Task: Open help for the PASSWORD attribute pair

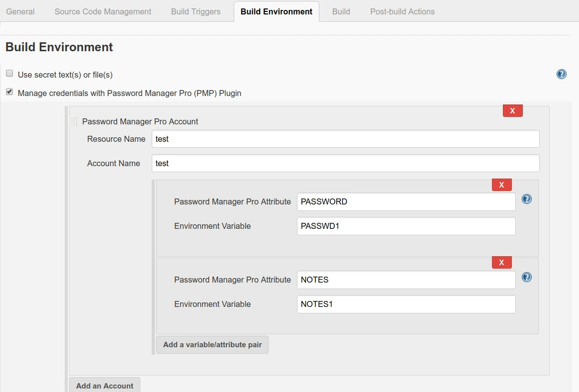Action: pyautogui.click(x=526, y=199)
